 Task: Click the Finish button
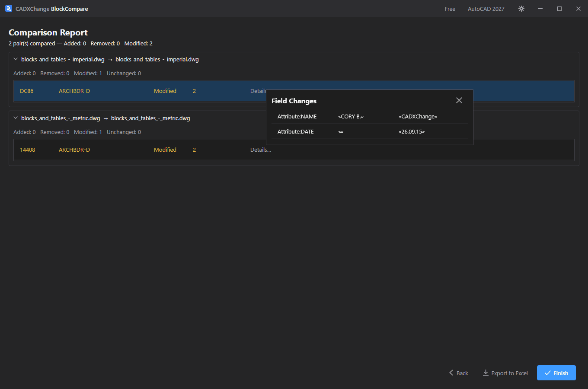pos(556,373)
